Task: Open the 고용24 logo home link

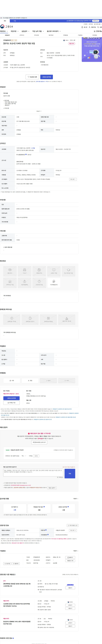Action: [7, 27]
